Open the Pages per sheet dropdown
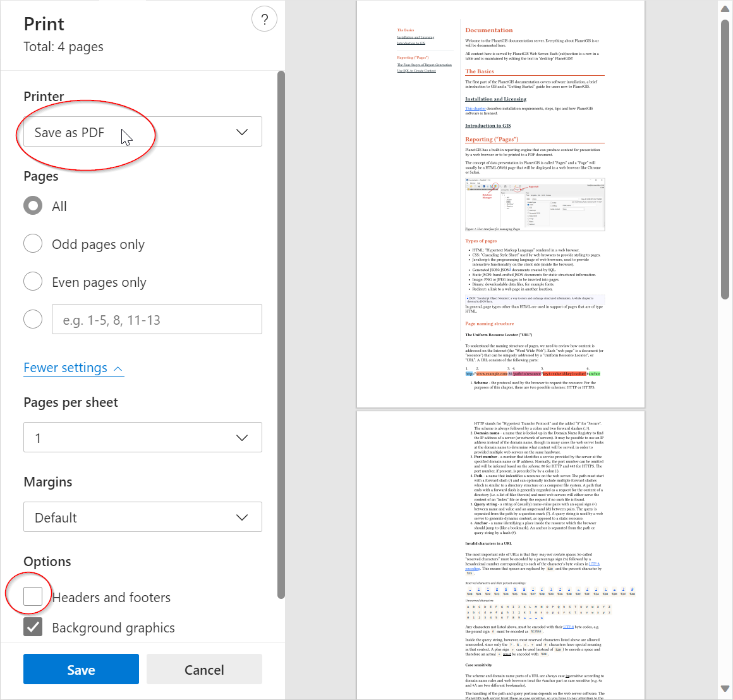This screenshot has width=733, height=700. [143, 438]
